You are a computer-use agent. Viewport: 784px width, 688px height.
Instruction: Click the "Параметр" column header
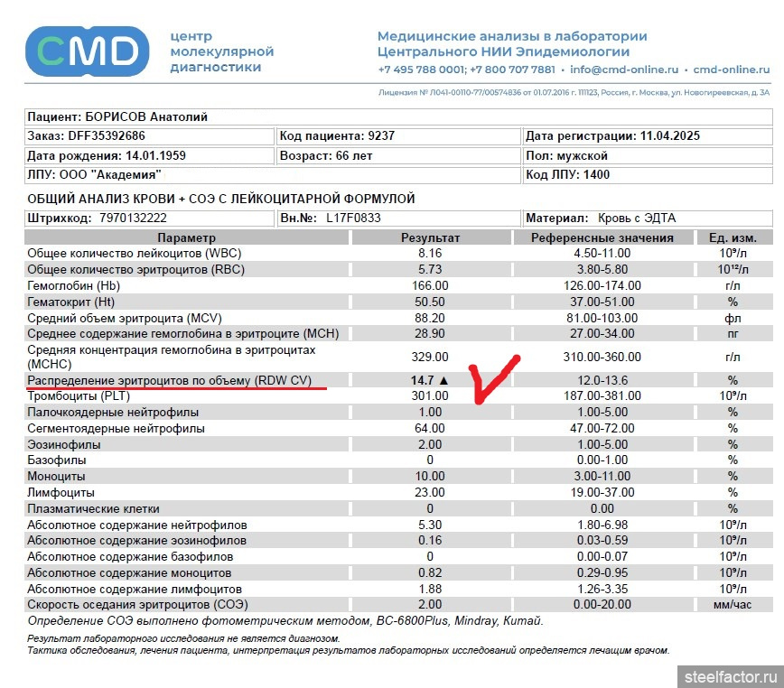pyautogui.click(x=186, y=237)
